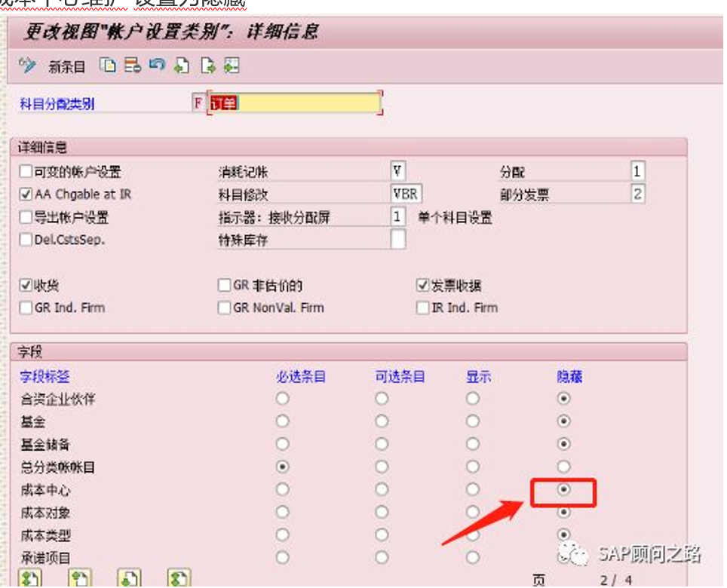This screenshot has height=588, width=727.
Task: Uncheck the AA Chgable at IR checkbox
Action: coord(25,194)
